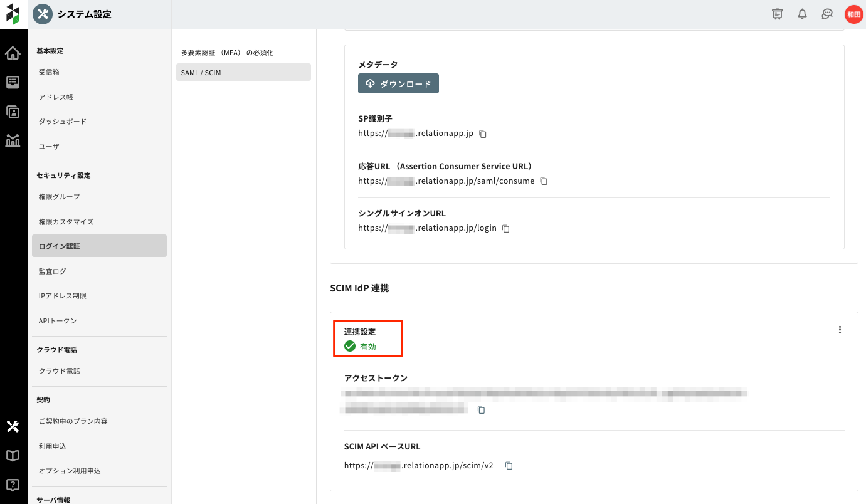Copy the SCIM access token
The image size is (866, 504).
(x=482, y=410)
